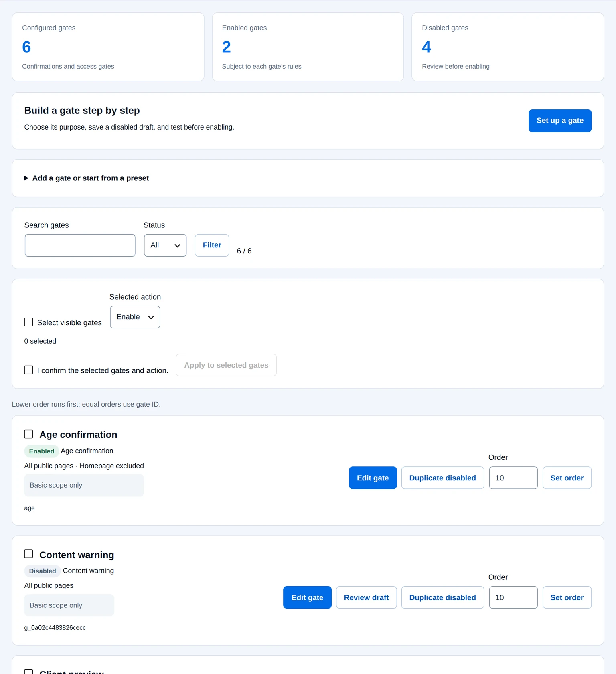This screenshot has height=674, width=616.
Task: Focus the Search gates input field
Action: [x=80, y=245]
